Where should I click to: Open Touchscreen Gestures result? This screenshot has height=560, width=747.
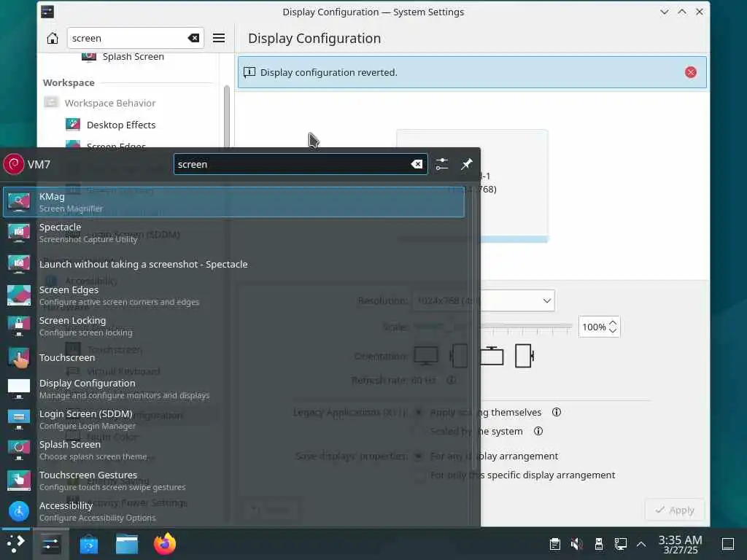[233, 481]
